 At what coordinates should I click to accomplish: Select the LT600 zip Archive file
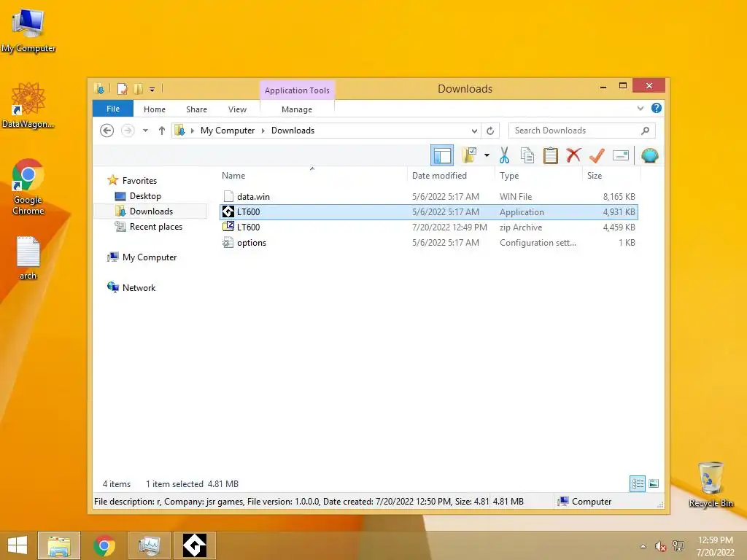pos(429,227)
